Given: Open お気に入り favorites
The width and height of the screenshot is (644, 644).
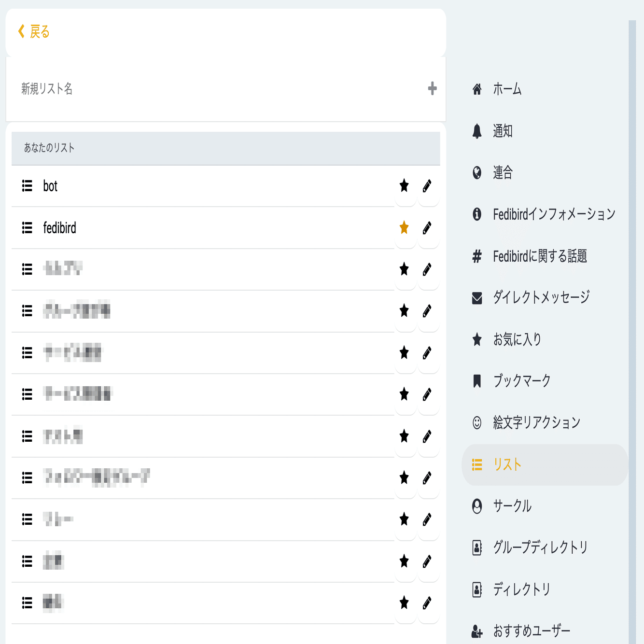Looking at the screenshot, I should click(517, 339).
